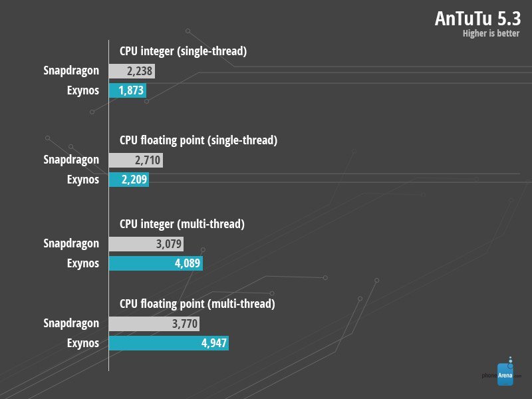Click Exynos label under CPU floating point single-thread
This screenshot has height=399, width=532.
[x=82, y=180]
